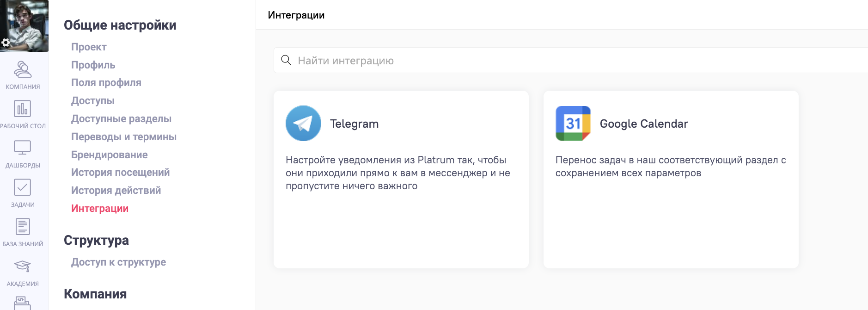Open История посещений page

[x=120, y=172]
